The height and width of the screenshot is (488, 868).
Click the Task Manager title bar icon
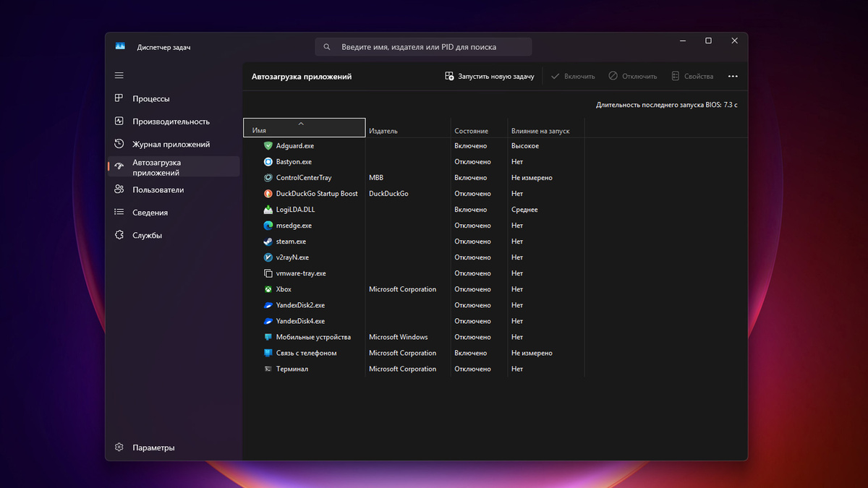(120, 46)
